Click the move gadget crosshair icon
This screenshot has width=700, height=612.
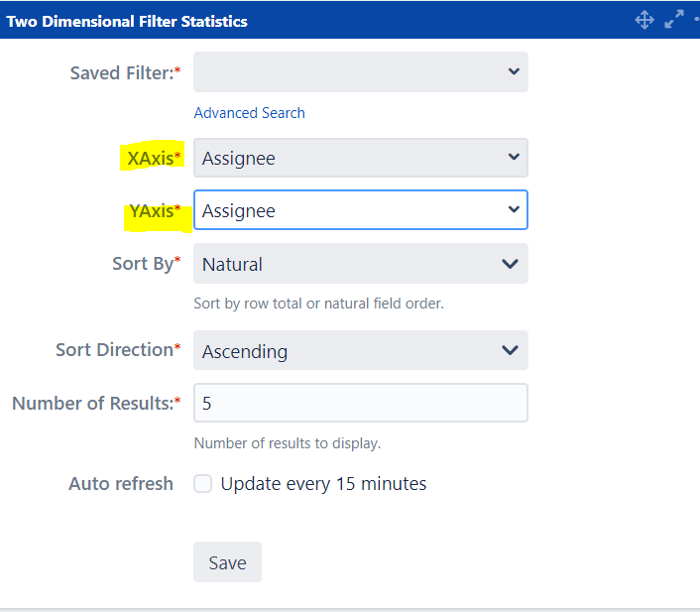click(x=644, y=20)
